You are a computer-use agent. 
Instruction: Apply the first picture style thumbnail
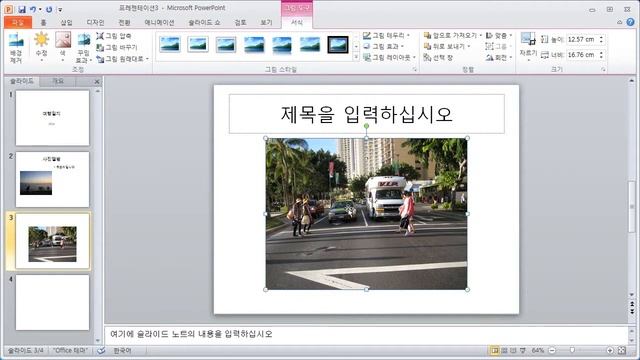tap(170, 44)
